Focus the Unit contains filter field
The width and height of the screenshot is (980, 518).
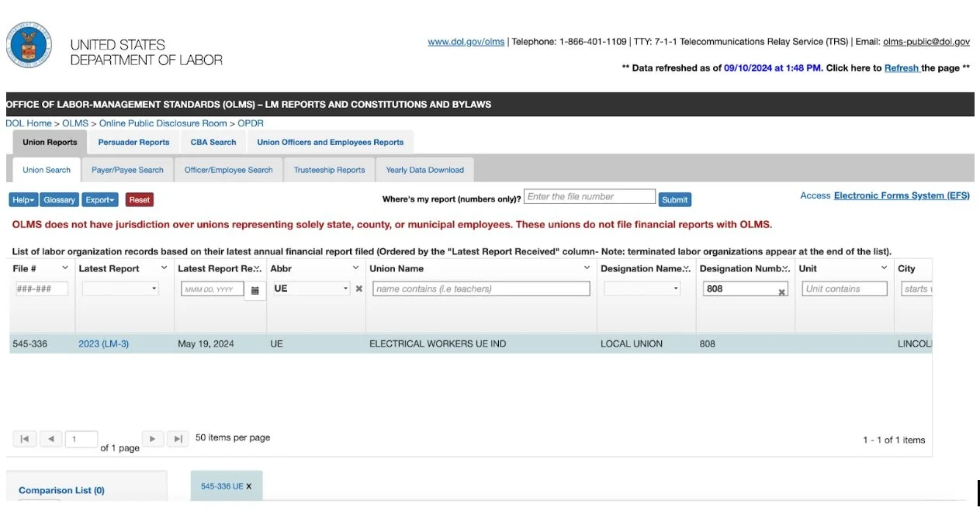[844, 288]
